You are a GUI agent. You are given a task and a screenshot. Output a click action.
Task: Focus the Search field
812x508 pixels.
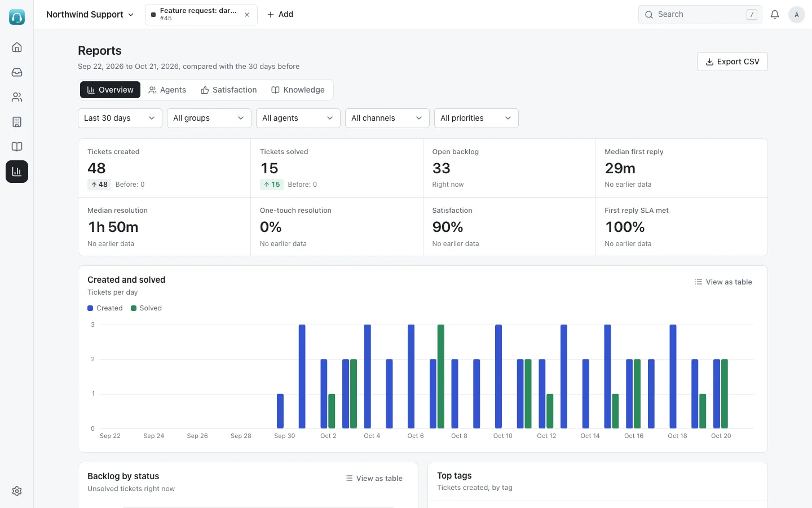tap(700, 15)
